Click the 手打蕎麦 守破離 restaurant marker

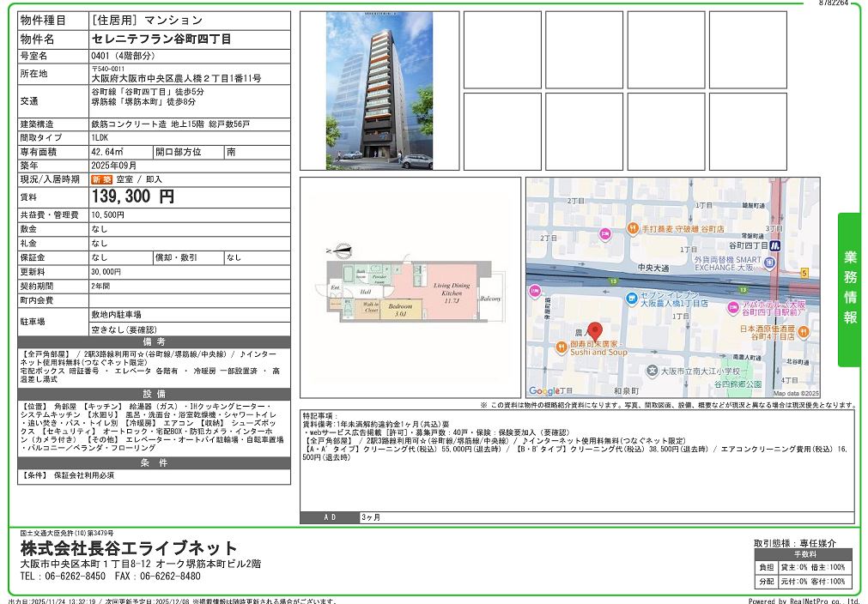(x=632, y=229)
